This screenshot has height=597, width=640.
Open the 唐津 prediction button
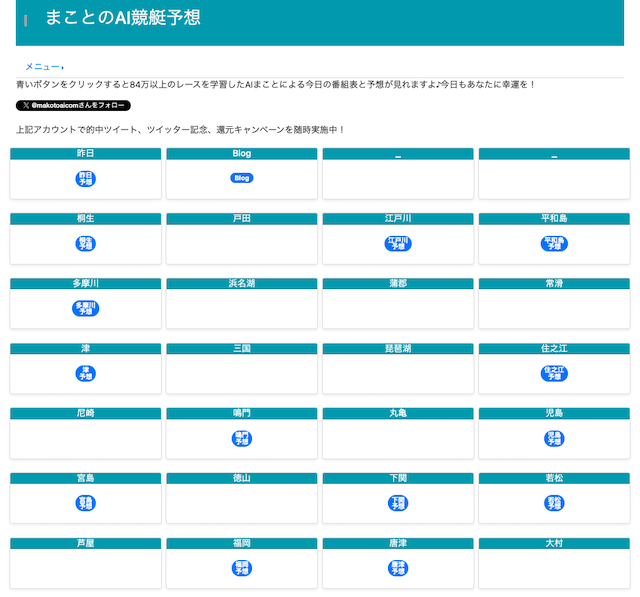tap(398, 568)
